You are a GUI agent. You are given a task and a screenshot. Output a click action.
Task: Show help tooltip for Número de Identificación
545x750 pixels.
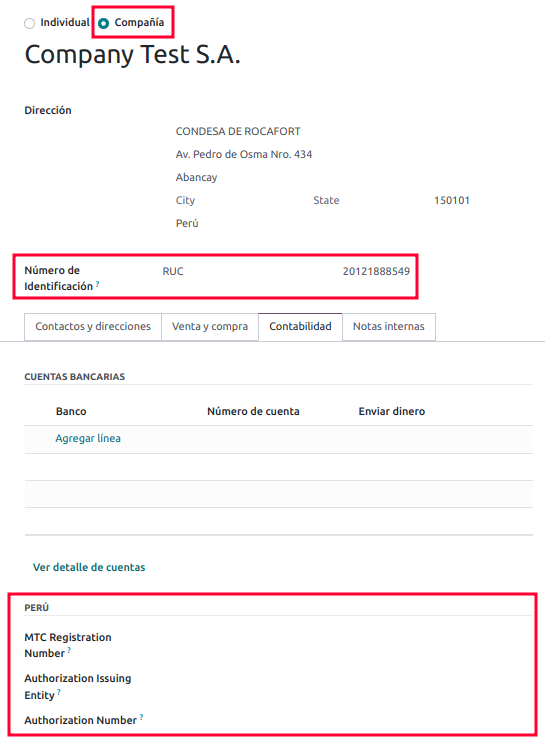(98, 284)
